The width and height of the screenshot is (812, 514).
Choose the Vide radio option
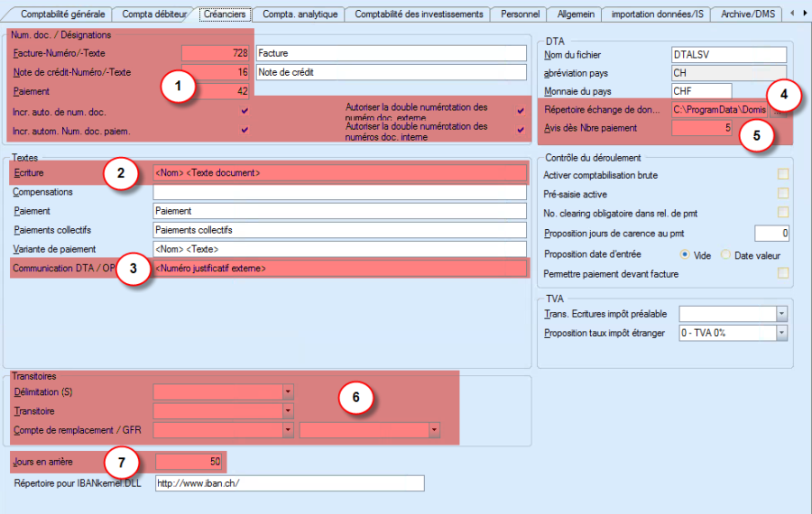685,255
